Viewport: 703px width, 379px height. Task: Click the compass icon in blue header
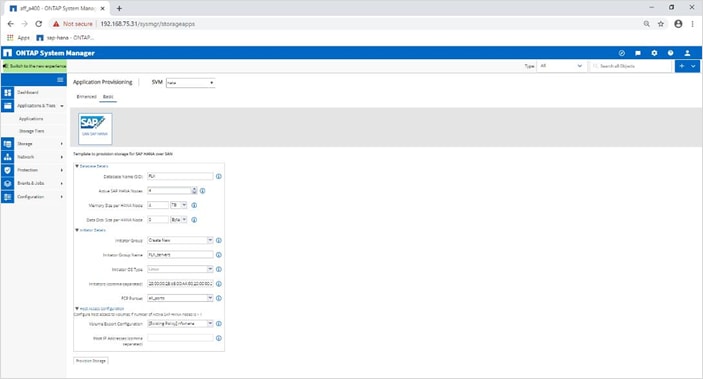(621, 53)
